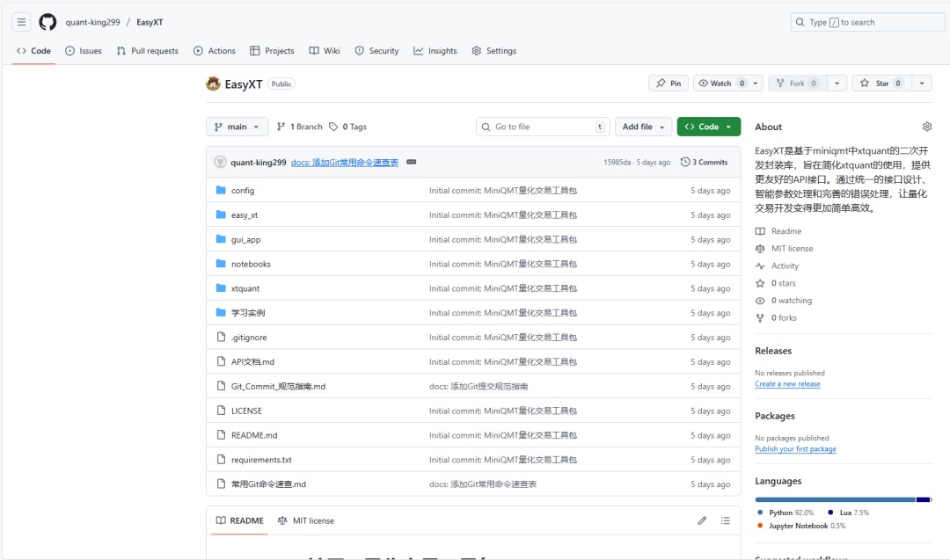The image size is (950, 560).
Task: Click the Lua language color dot
Action: 830,513
